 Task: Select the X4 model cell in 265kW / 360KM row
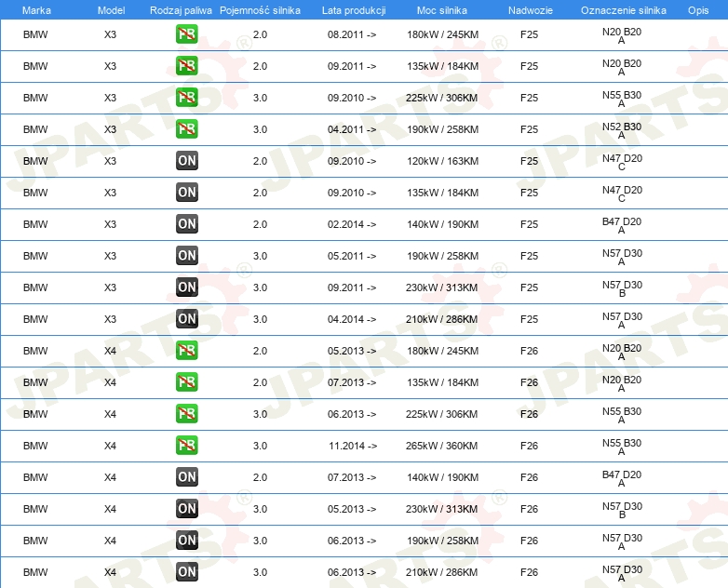[110, 446]
